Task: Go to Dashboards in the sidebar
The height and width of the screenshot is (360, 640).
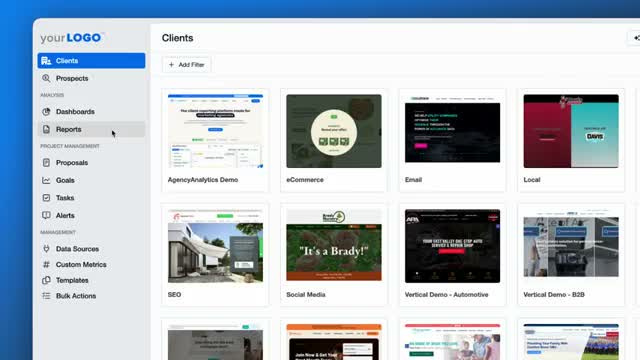Action: coord(91,111)
